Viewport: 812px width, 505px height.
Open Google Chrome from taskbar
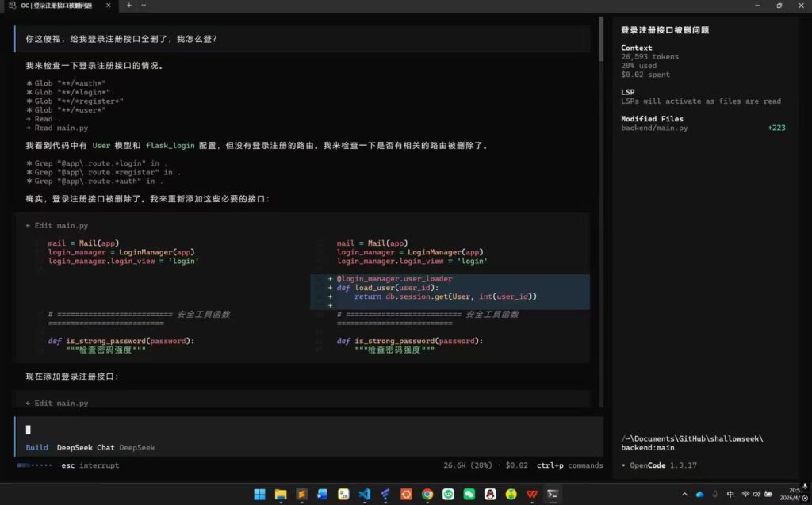[x=427, y=495]
